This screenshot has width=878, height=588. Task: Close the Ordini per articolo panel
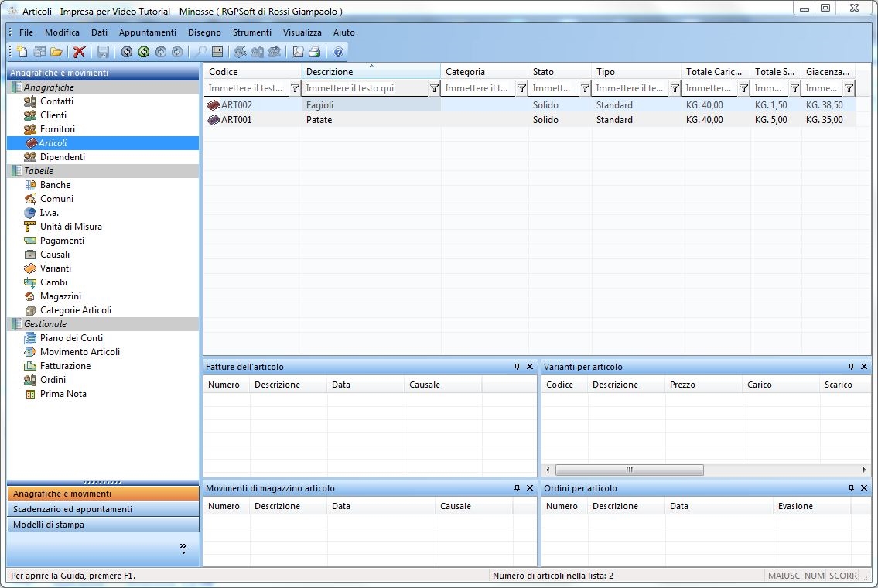point(864,488)
